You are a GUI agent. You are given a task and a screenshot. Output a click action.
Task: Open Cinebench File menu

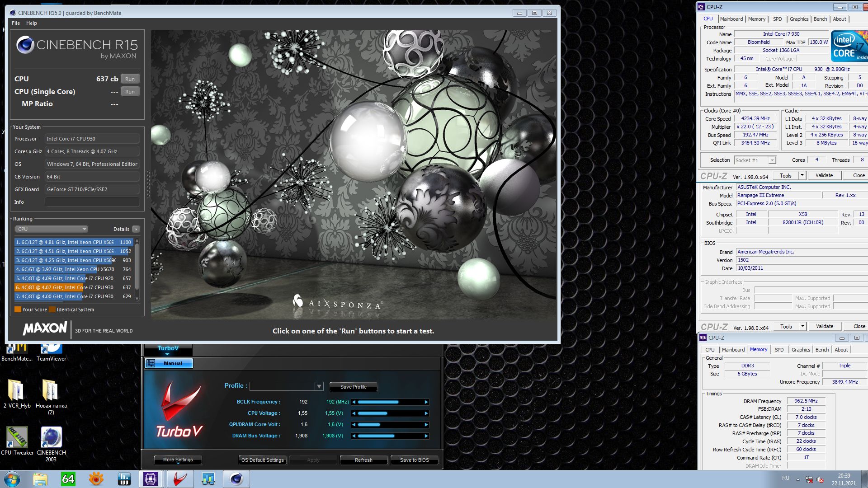(16, 23)
